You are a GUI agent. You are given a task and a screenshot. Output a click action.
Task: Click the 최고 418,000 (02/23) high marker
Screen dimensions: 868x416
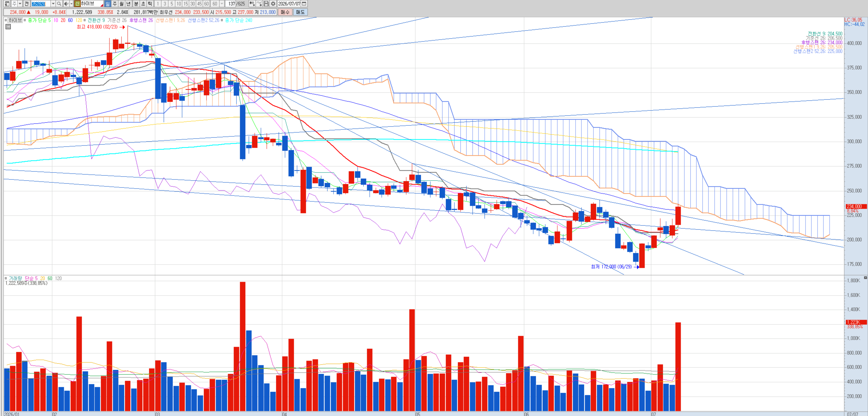tap(101, 27)
